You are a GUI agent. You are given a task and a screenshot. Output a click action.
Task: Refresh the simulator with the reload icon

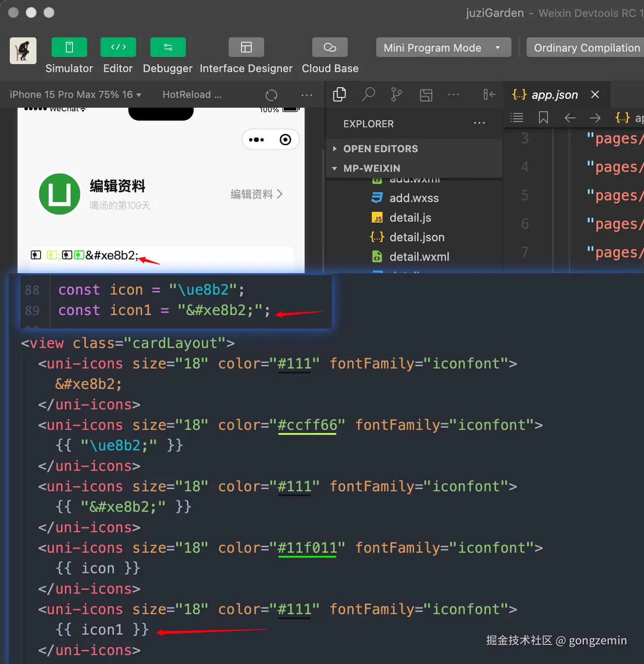click(271, 95)
